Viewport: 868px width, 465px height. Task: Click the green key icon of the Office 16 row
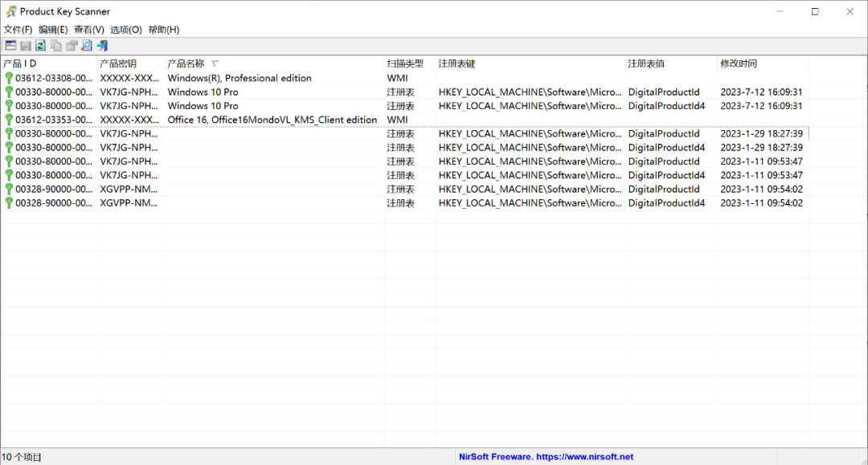9,120
